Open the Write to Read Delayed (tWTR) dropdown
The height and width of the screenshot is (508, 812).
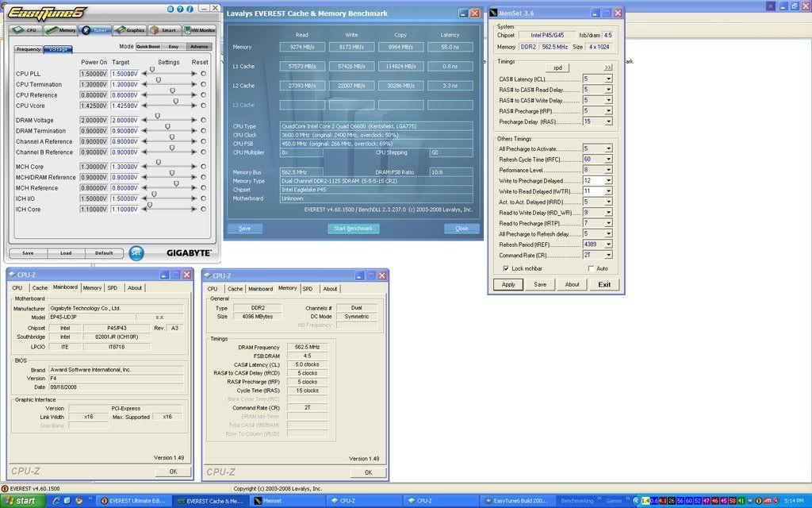(x=608, y=191)
